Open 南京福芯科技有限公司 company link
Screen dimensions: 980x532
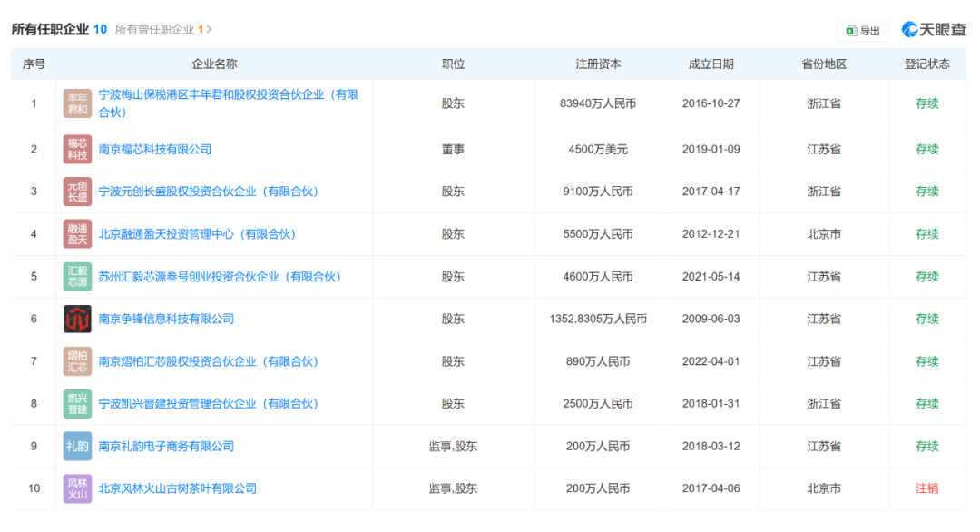(154, 149)
